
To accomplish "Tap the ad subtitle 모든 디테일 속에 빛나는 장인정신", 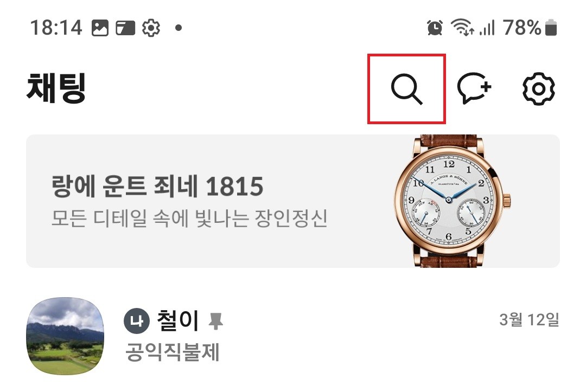I will click(189, 219).
